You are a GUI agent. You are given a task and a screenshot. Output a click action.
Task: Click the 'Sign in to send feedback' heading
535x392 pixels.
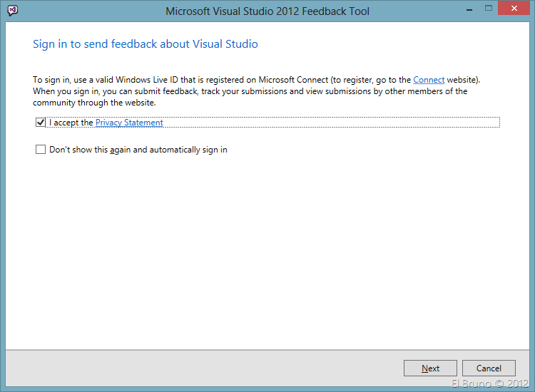click(146, 44)
